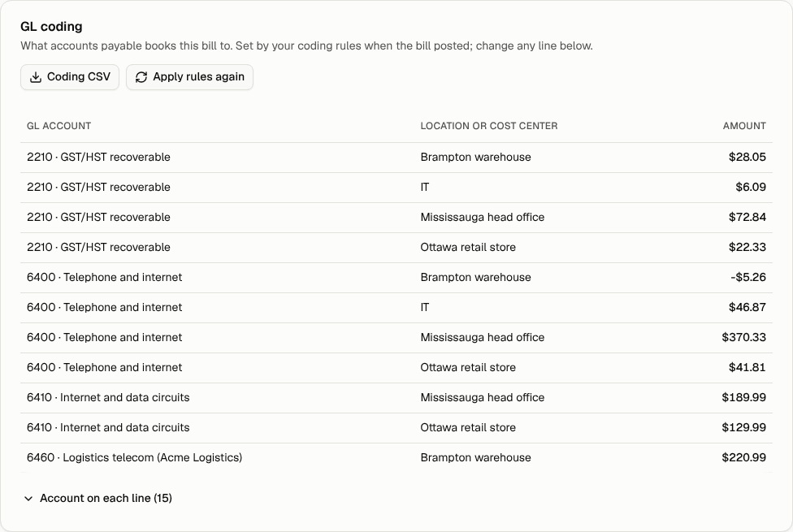Click the Amount column header

(744, 126)
